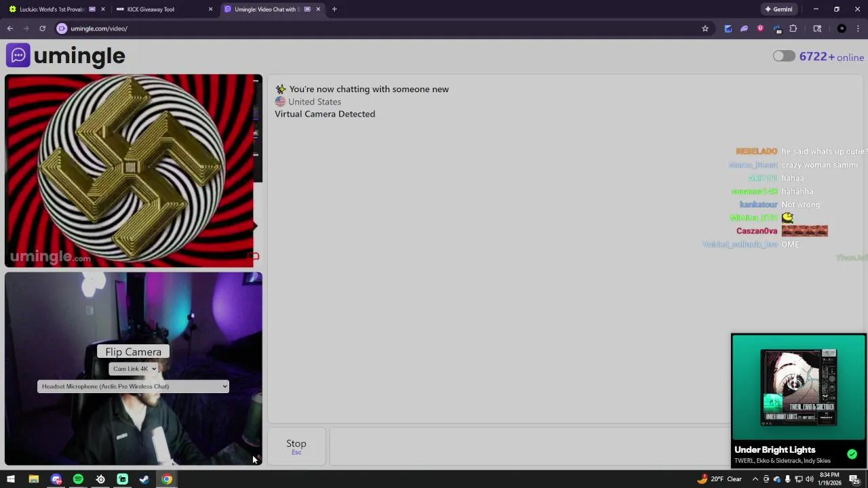Close the Umingle tab
The height and width of the screenshot is (488, 868).
318,9
